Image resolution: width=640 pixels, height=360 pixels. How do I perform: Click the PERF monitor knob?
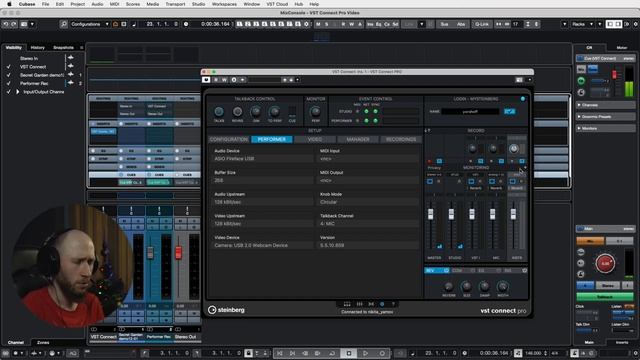(315, 111)
